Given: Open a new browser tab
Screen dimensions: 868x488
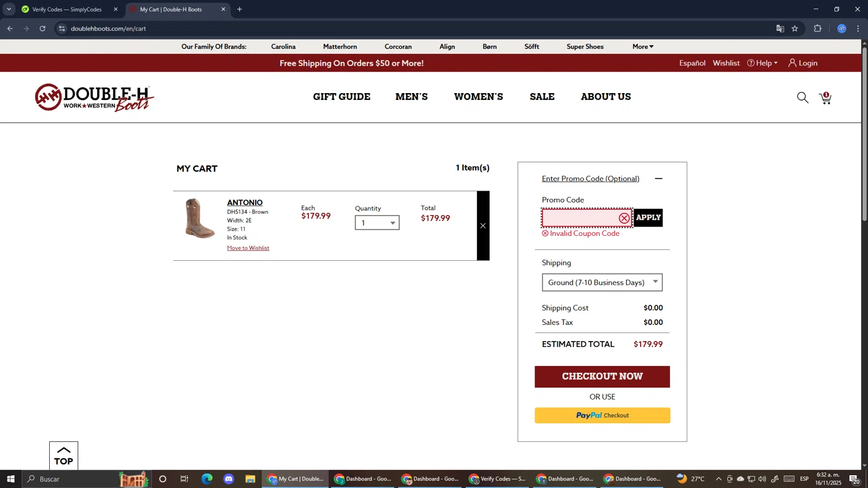Looking at the screenshot, I should coord(240,9).
